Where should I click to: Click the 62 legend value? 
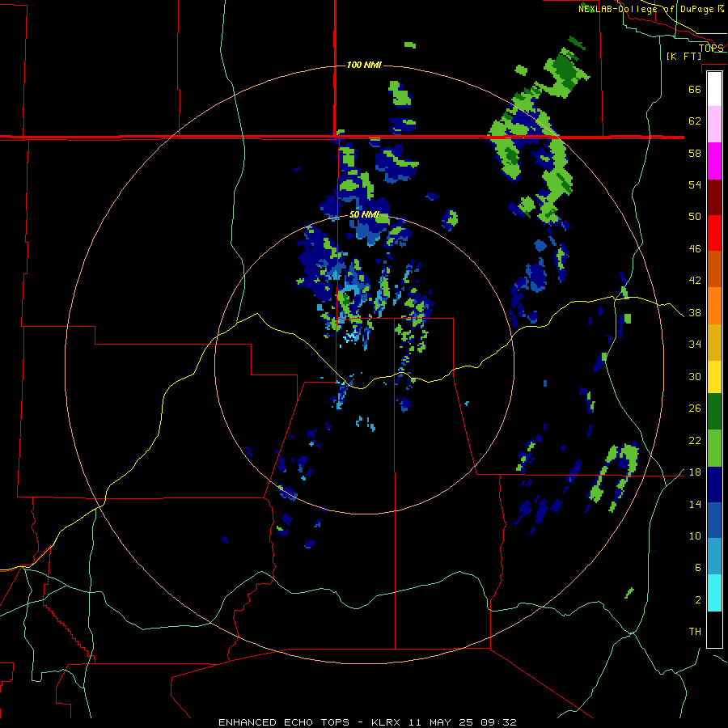click(x=695, y=121)
